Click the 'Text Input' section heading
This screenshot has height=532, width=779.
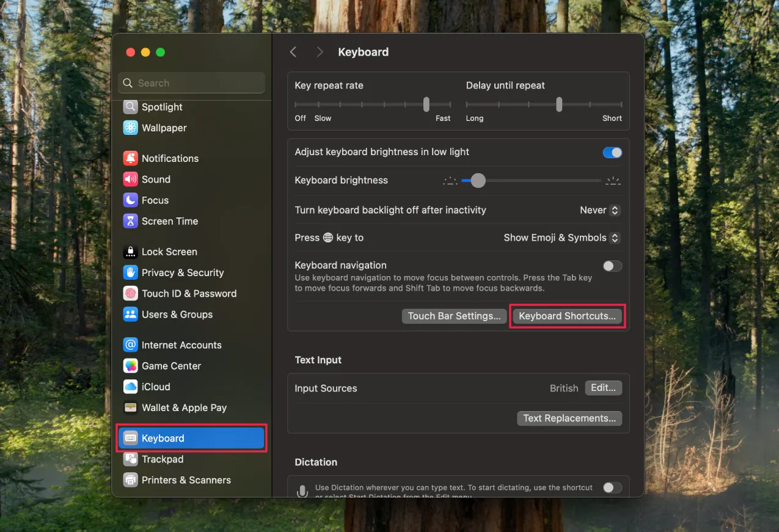click(x=318, y=360)
